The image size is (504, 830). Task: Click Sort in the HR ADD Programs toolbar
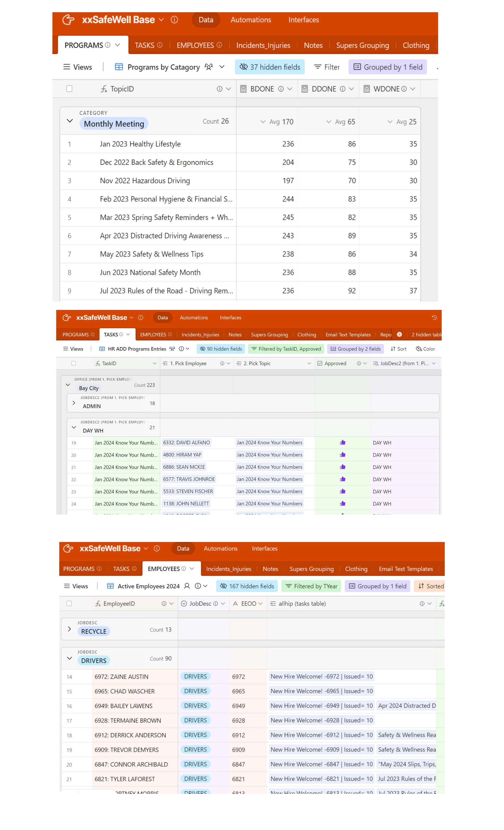[x=398, y=349]
